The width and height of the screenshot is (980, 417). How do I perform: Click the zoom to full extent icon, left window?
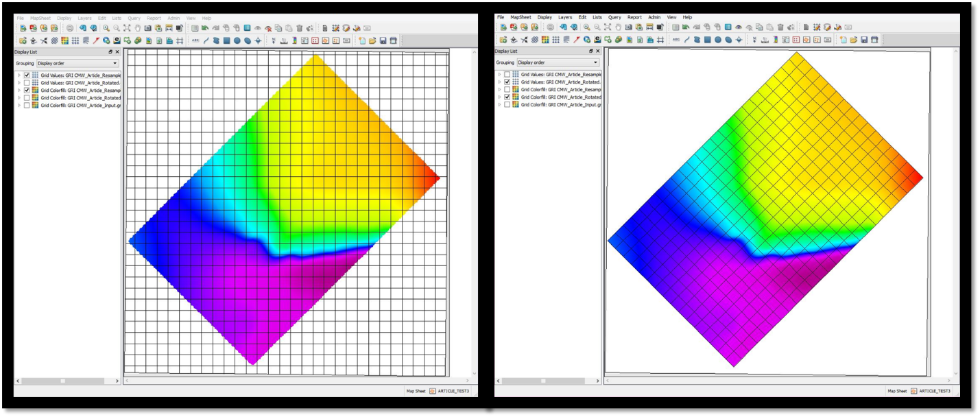(127, 28)
